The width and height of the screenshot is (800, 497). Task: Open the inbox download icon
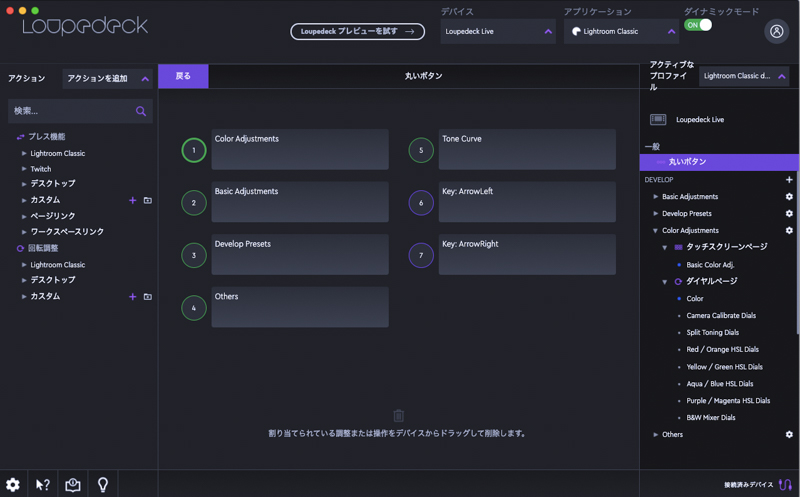[73, 484]
